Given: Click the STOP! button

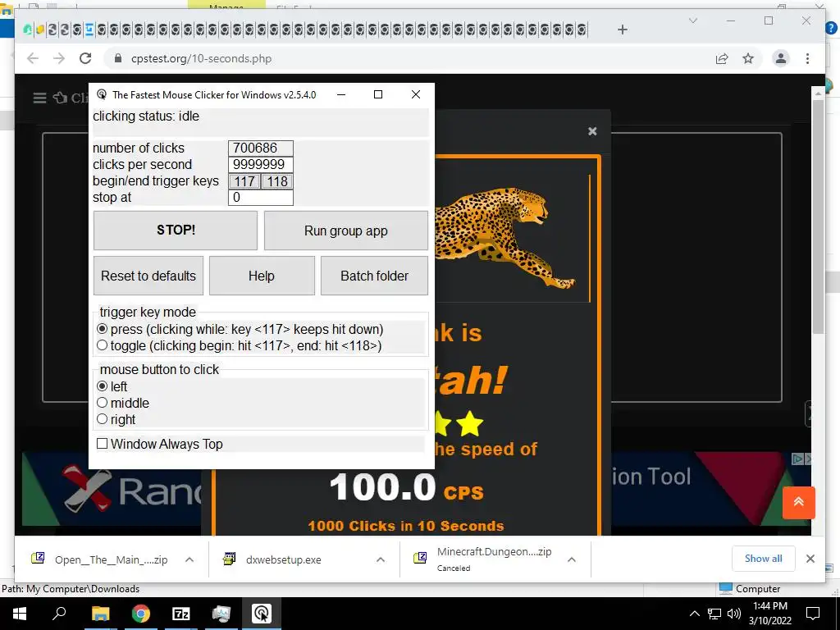Looking at the screenshot, I should tap(176, 231).
